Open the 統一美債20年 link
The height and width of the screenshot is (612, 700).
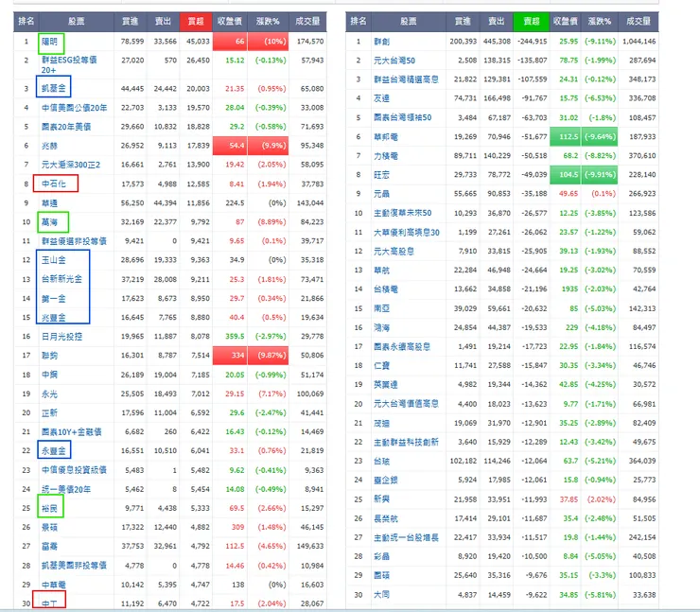pos(65,489)
